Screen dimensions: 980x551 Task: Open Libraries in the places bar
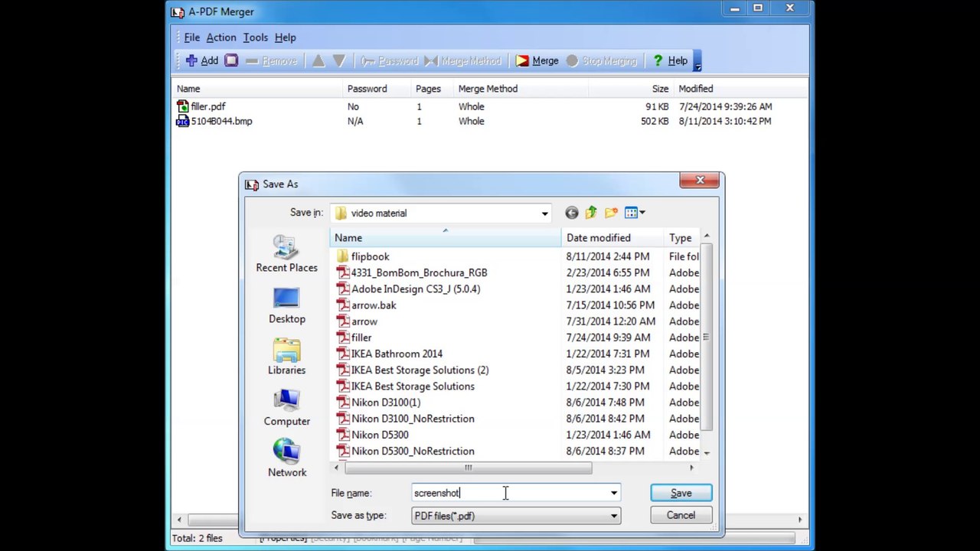286,357
